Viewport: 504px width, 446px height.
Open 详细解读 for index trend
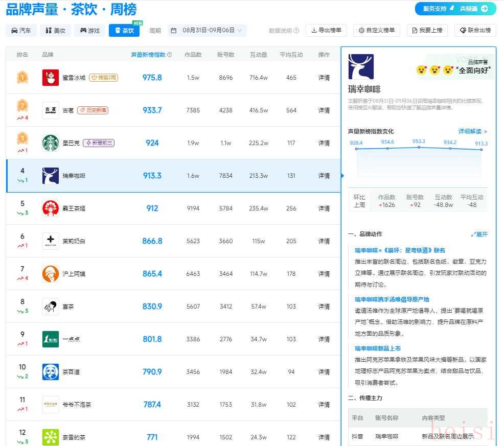click(x=472, y=131)
